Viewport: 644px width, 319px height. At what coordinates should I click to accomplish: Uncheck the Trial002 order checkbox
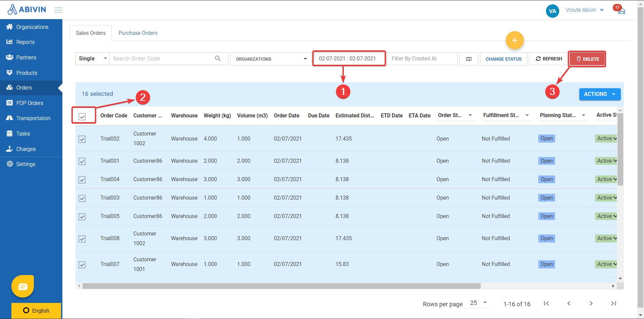[x=82, y=139]
